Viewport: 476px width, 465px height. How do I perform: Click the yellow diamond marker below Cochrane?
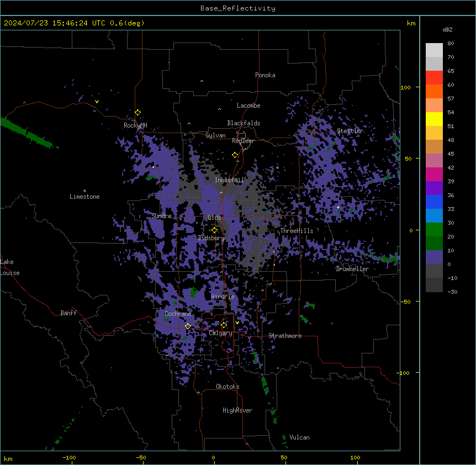pos(188,326)
